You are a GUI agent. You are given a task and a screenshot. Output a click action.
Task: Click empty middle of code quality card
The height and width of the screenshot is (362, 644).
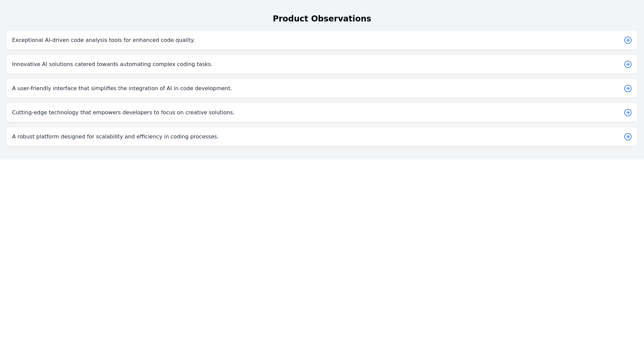[402, 40]
